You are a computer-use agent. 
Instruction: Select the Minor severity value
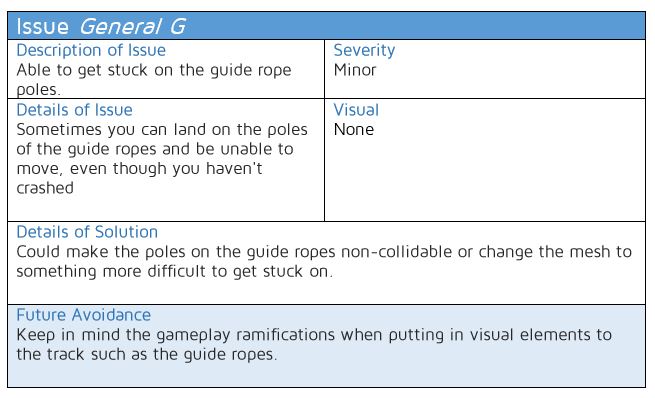click(x=355, y=70)
